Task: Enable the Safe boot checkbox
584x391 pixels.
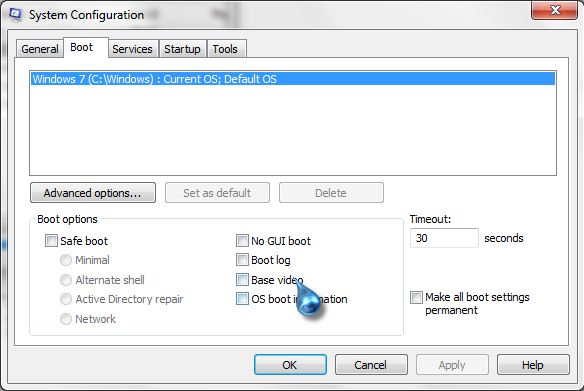Action: pos(51,241)
